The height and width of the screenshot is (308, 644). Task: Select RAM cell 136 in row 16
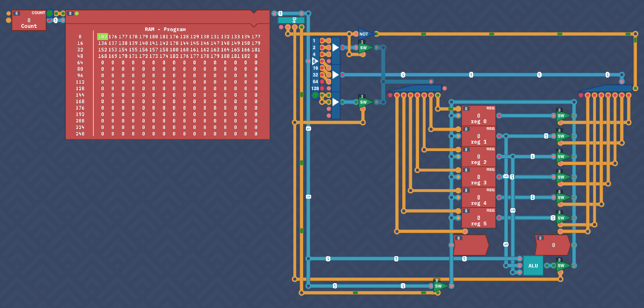coord(102,43)
